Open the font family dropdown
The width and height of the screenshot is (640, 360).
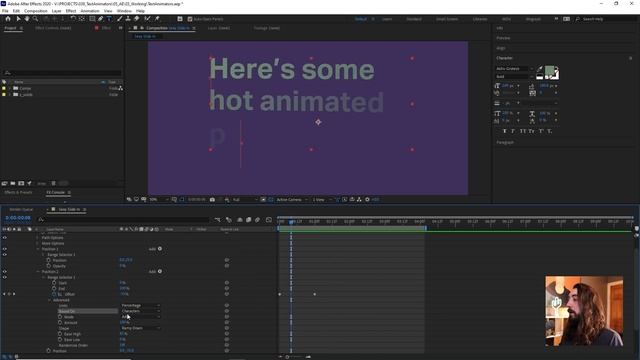point(514,69)
